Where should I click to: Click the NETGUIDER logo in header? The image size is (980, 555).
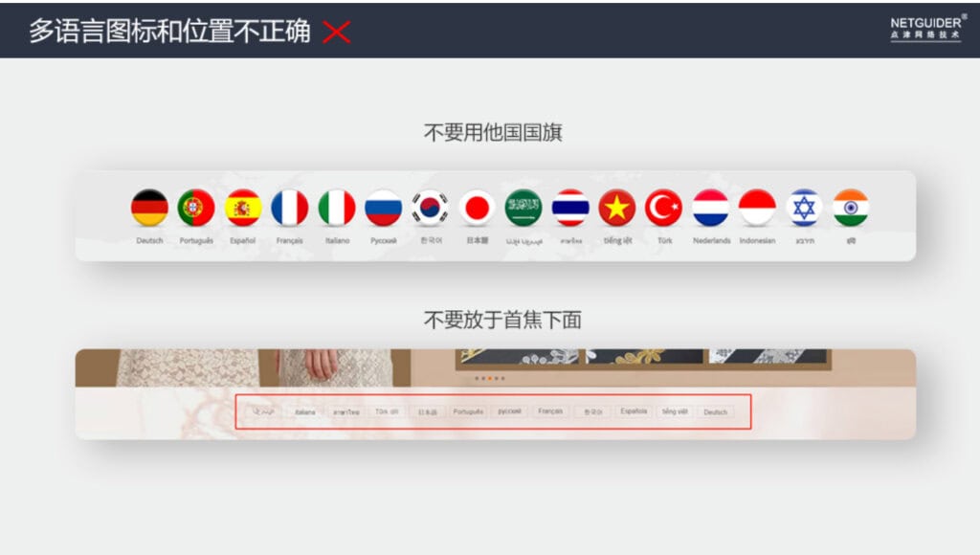(x=927, y=28)
